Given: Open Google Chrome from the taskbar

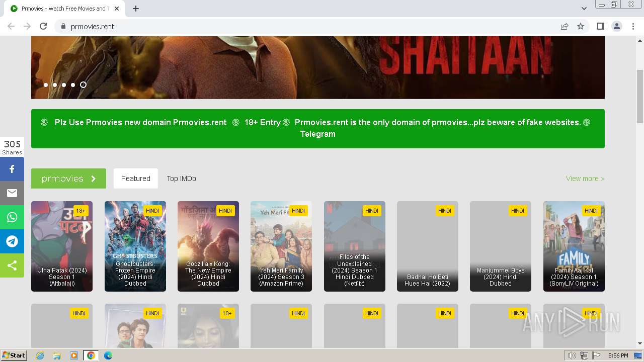Looking at the screenshot, I should (91, 355).
